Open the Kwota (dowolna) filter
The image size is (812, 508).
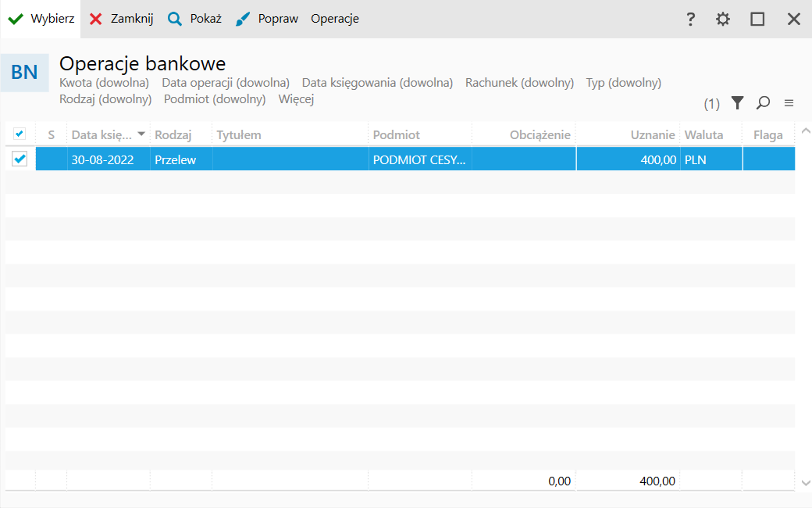(104, 83)
